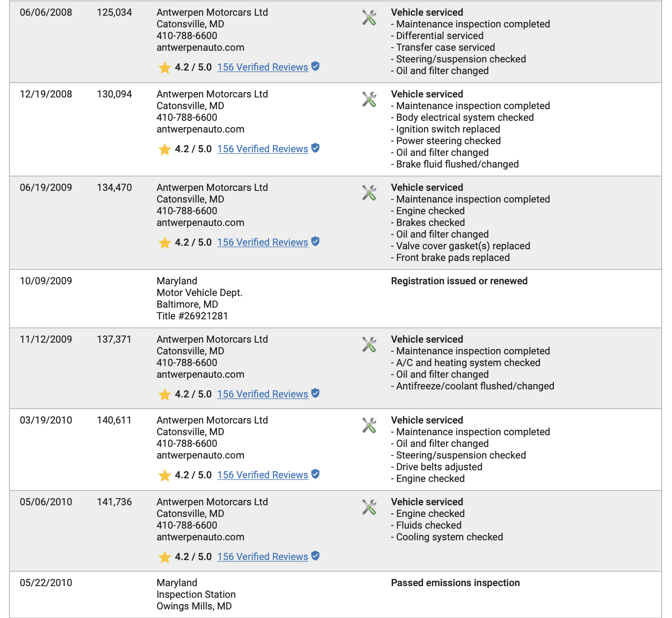
Task: Click the gold star rating in 05/06/2010 row
Action: [x=165, y=557]
